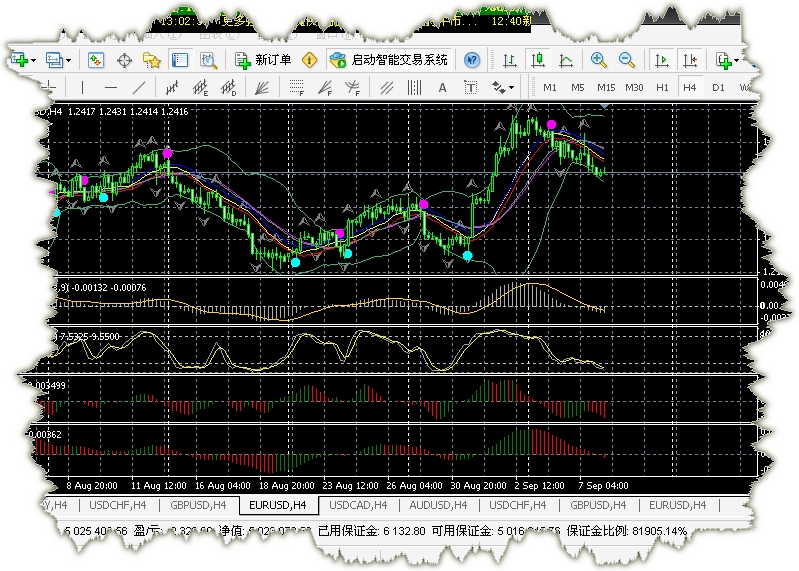The width and height of the screenshot is (799, 571).
Task: Toggle the 启动智能交易系统 auto-trading button
Action: coord(389,60)
